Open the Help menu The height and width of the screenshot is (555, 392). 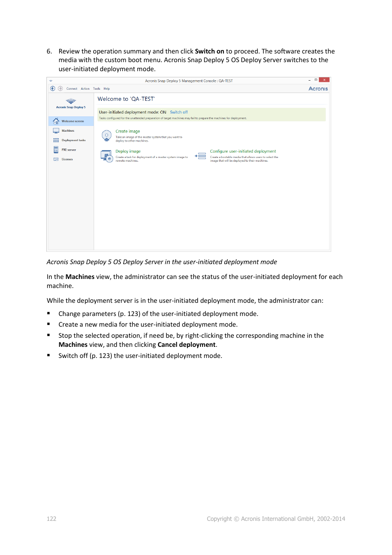pos(107,89)
